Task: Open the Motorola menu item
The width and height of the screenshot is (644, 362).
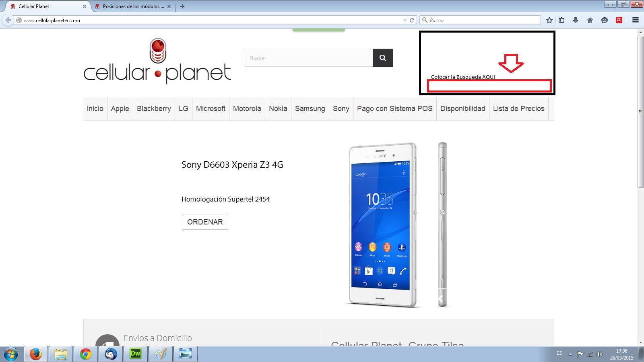Action: point(247,109)
